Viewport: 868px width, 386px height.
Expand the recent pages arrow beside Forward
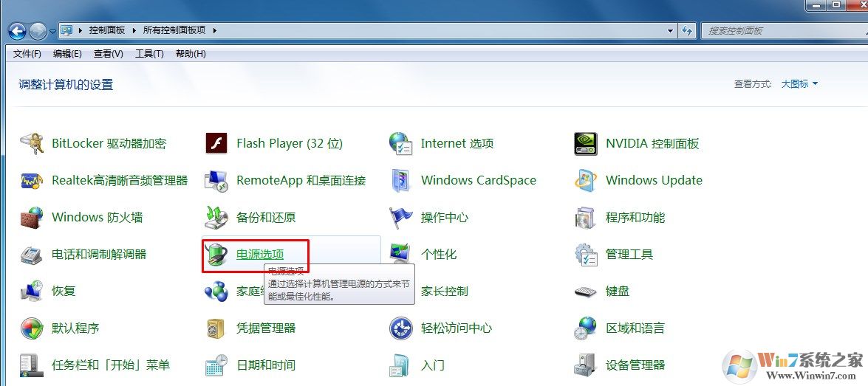pos(52,31)
